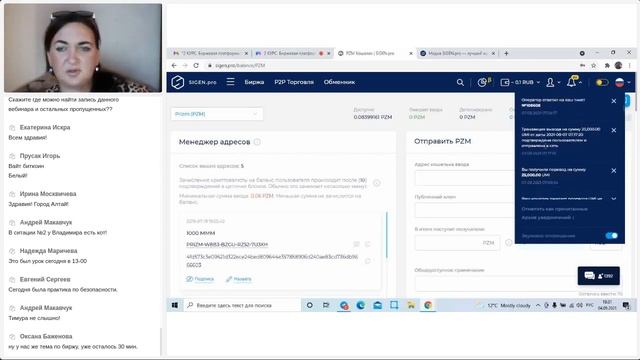Open the Обменник menu item

coord(339,82)
